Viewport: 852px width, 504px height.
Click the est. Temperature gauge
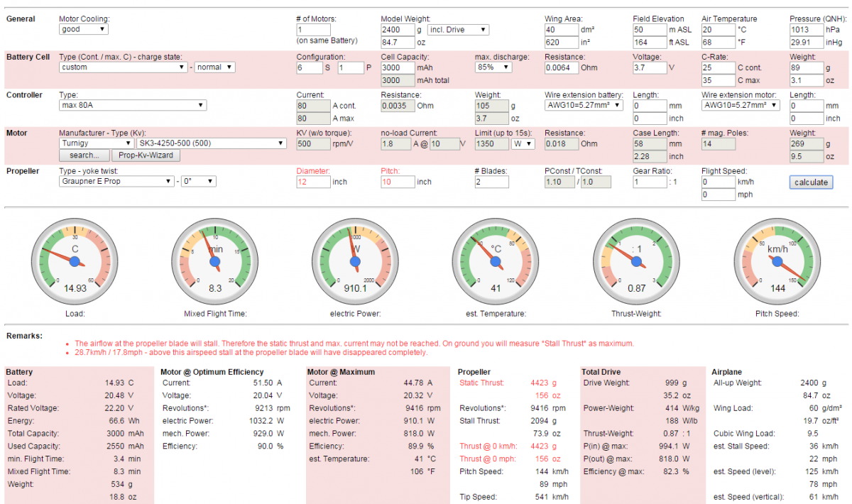495,262
